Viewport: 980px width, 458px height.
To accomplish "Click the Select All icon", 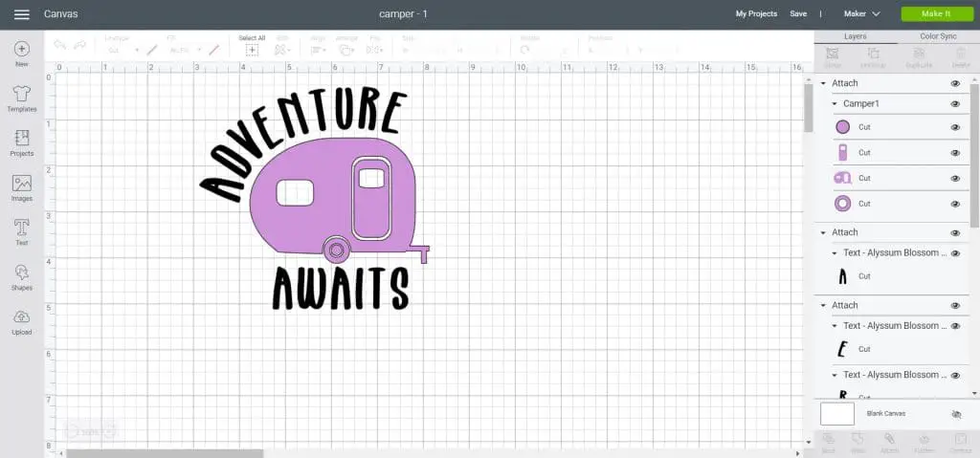I will click(252, 50).
